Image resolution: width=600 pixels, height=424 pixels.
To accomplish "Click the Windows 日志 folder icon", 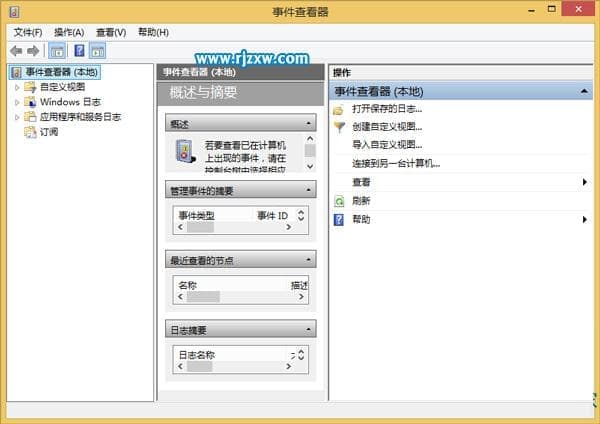I will [x=30, y=102].
